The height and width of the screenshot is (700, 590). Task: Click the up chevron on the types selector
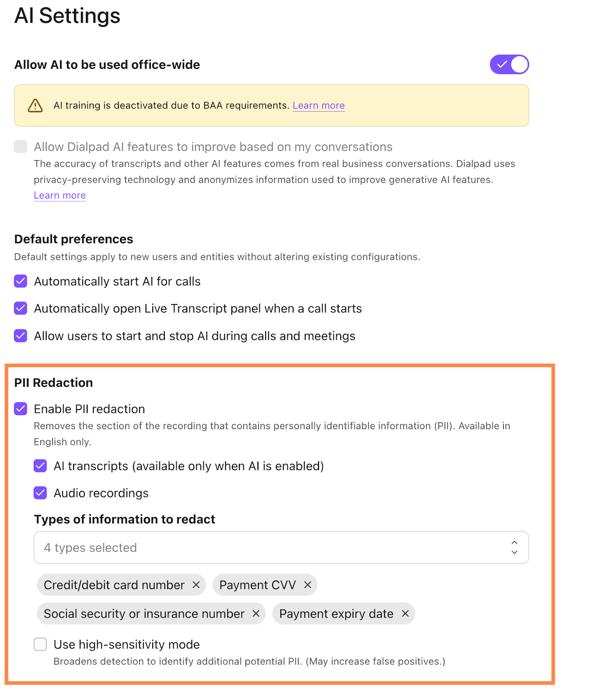[x=514, y=542]
